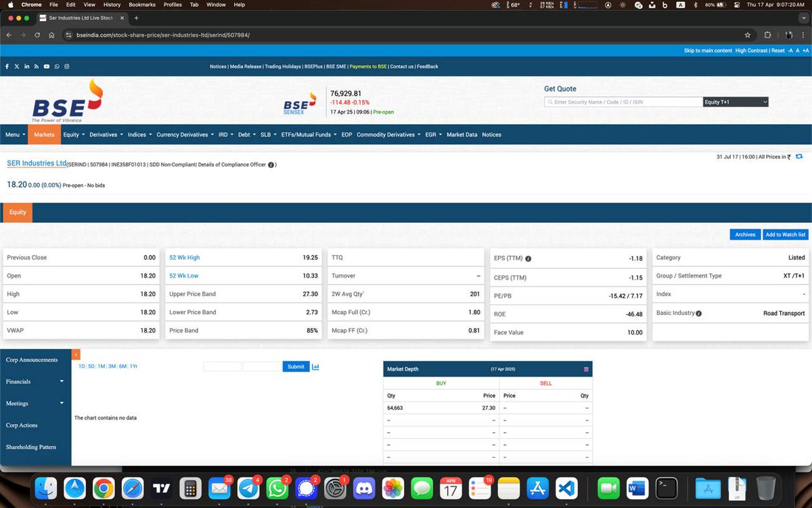Viewport: 812px width, 508px height.
Task: Open TradingView from the Dock
Action: click(161, 488)
